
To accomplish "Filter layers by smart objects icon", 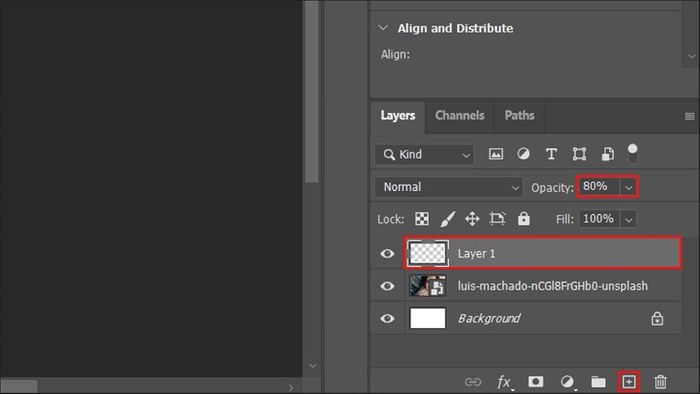I will (x=608, y=154).
